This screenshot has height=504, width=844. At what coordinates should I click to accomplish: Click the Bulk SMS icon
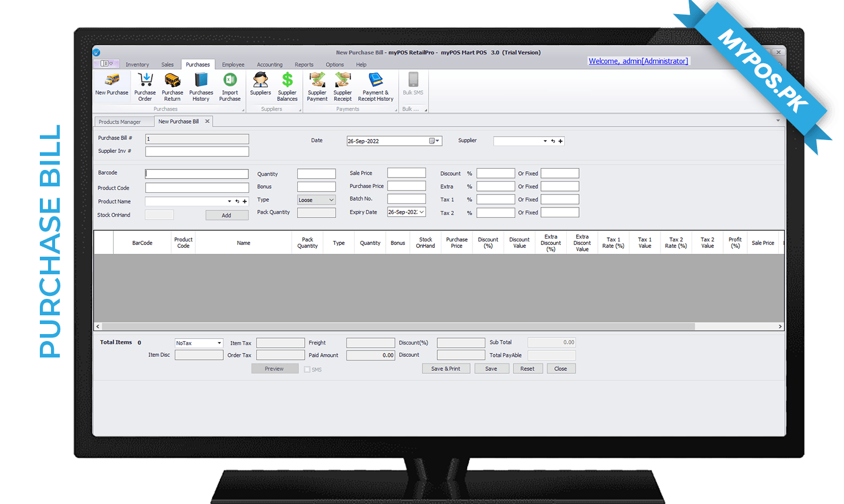click(413, 84)
